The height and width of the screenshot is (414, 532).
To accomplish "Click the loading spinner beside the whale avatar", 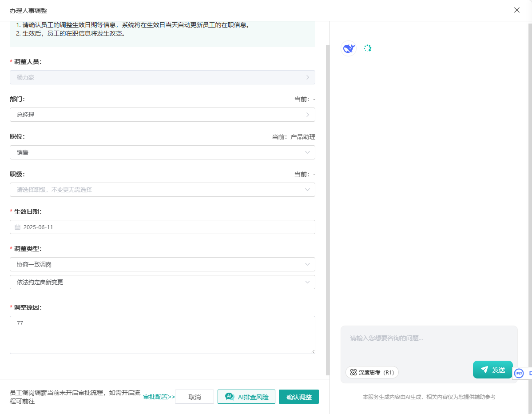I will (367, 48).
